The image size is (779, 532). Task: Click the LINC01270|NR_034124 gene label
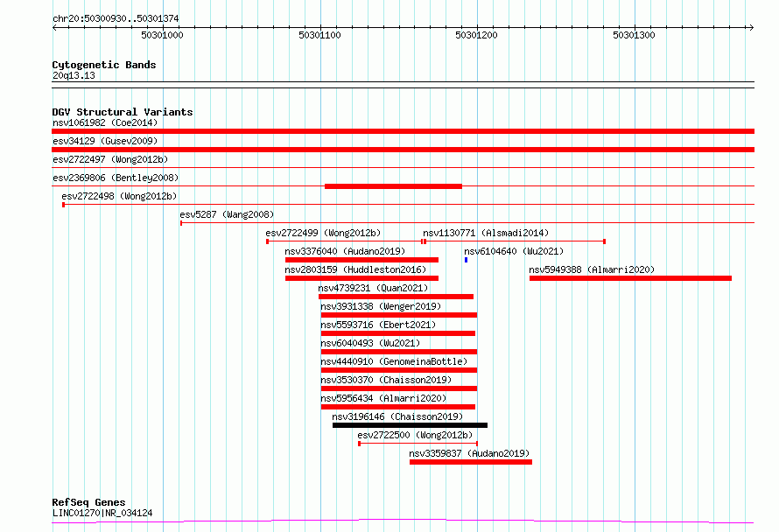coord(102,513)
